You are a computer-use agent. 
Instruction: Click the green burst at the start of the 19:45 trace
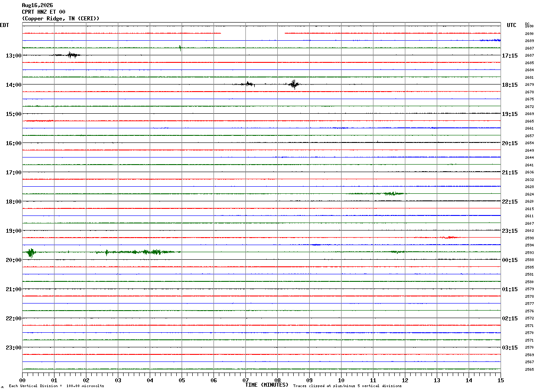[x=31, y=253]
